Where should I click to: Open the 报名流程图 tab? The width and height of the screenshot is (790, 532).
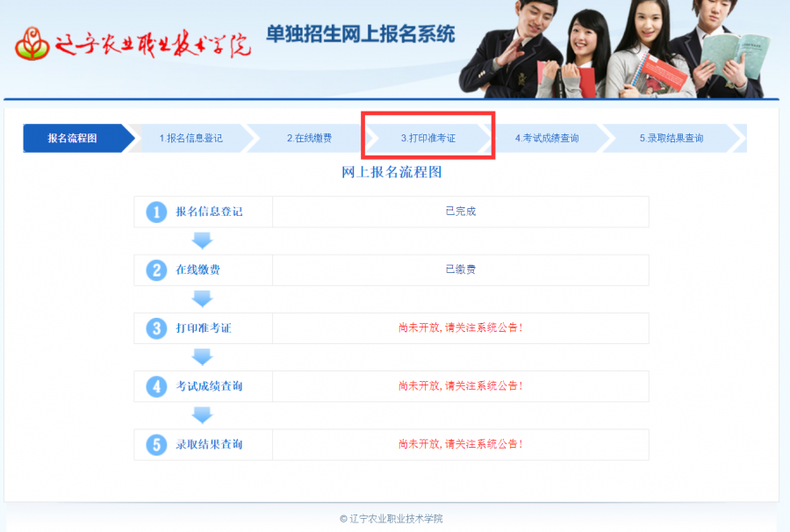tap(73, 138)
